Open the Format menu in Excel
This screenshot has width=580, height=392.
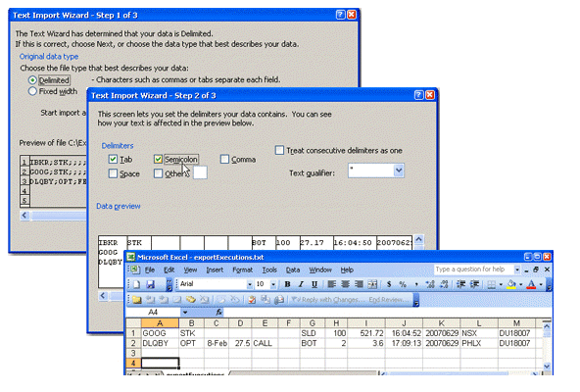pyautogui.click(x=242, y=269)
